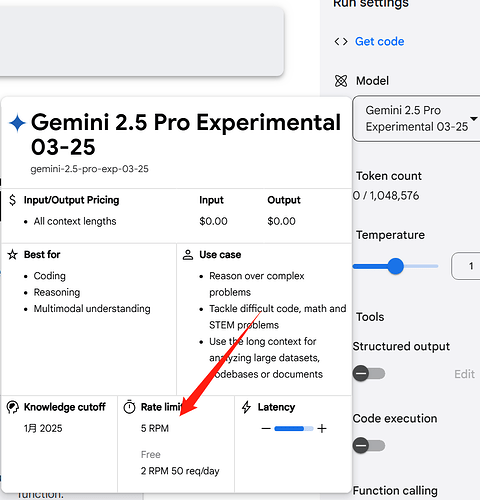This screenshot has height=500, width=480.
Task: Click the latency plus icon
Action: pyautogui.click(x=322, y=428)
